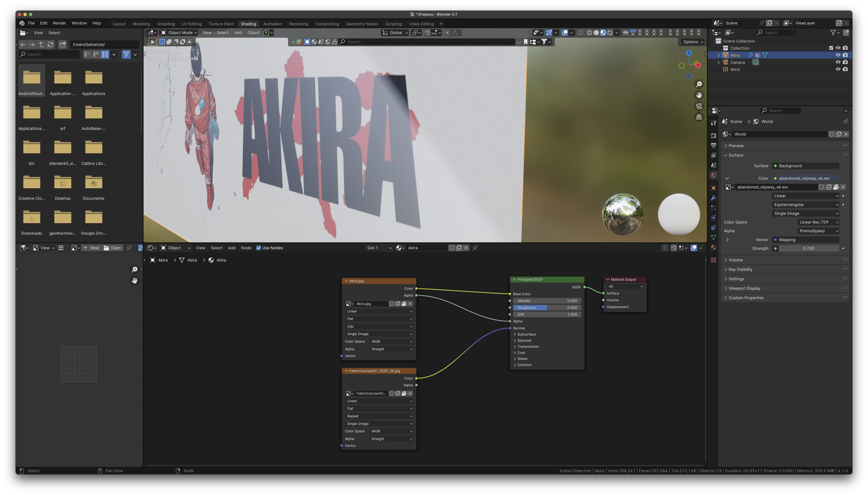Disable the Akira object in renders
The height and width of the screenshot is (495, 868).
pos(845,55)
